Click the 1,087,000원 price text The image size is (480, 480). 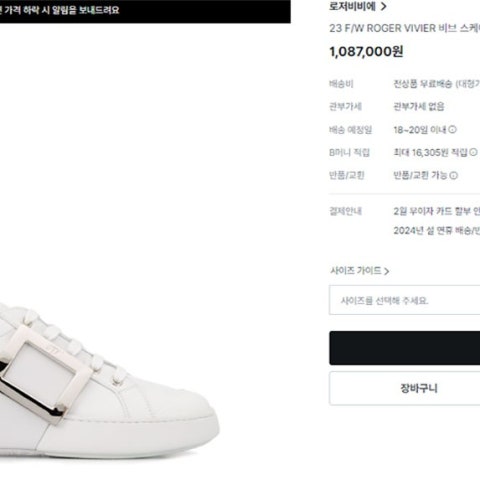[x=366, y=52]
